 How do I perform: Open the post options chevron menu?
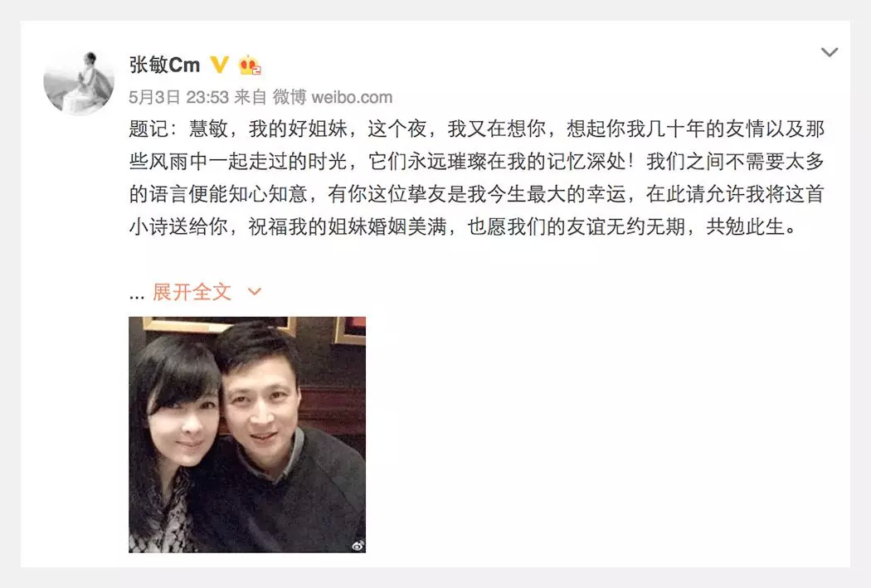(x=830, y=52)
